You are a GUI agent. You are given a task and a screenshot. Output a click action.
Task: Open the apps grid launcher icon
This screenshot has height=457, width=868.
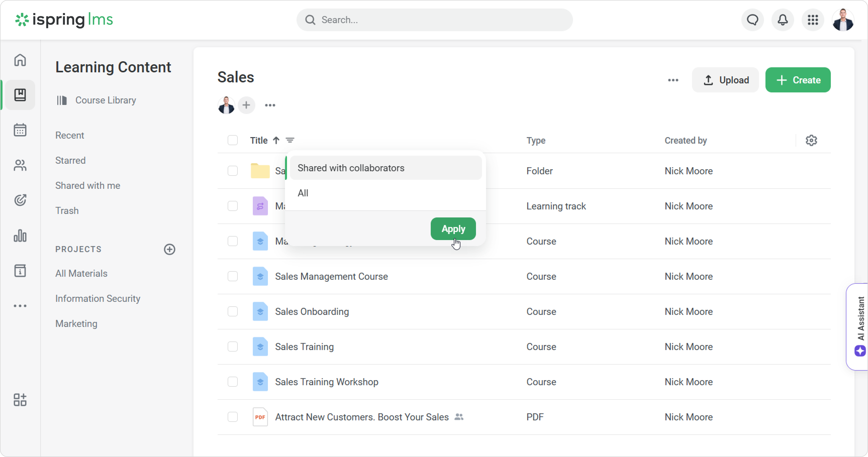point(813,20)
